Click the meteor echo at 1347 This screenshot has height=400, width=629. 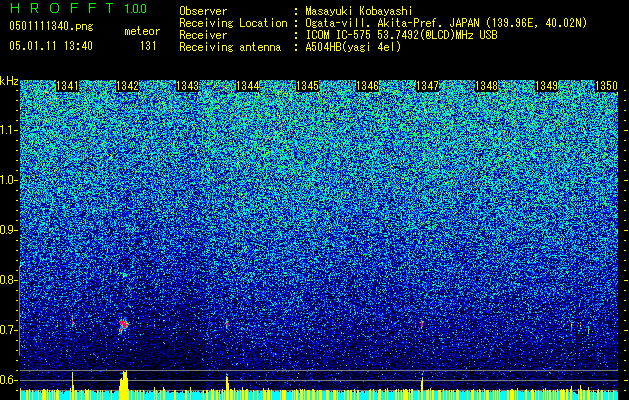point(422,324)
